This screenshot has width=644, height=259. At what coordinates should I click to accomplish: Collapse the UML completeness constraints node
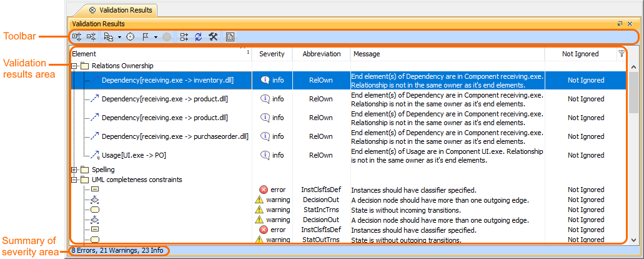tap(74, 180)
